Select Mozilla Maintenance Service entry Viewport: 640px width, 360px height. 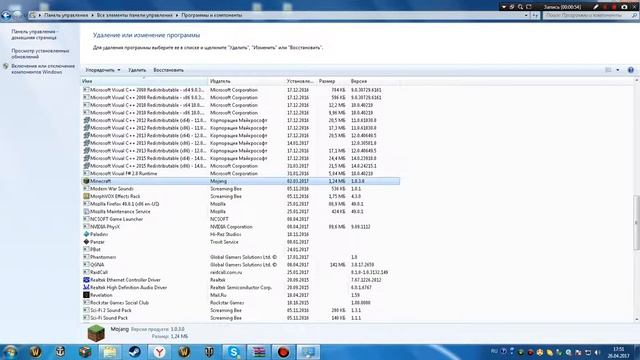tap(240, 211)
